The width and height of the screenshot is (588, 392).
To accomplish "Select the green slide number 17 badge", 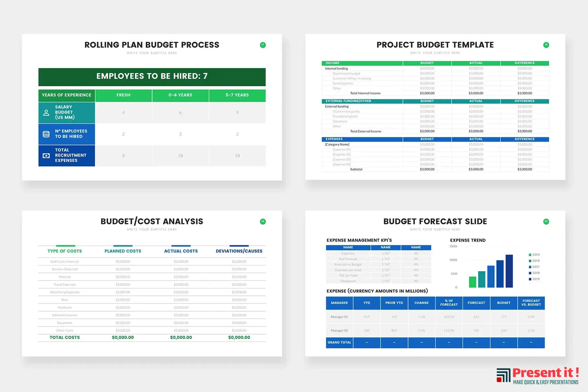I will tap(263, 45).
